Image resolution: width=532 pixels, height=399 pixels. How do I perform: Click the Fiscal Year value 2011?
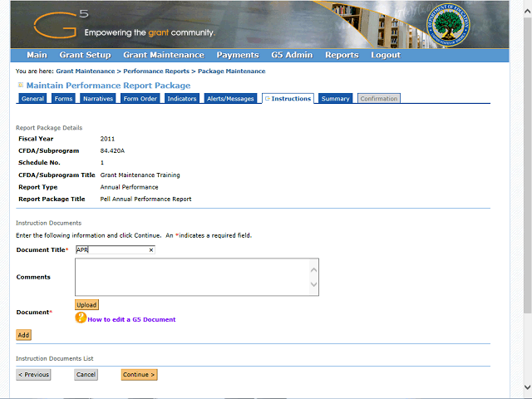pos(107,139)
